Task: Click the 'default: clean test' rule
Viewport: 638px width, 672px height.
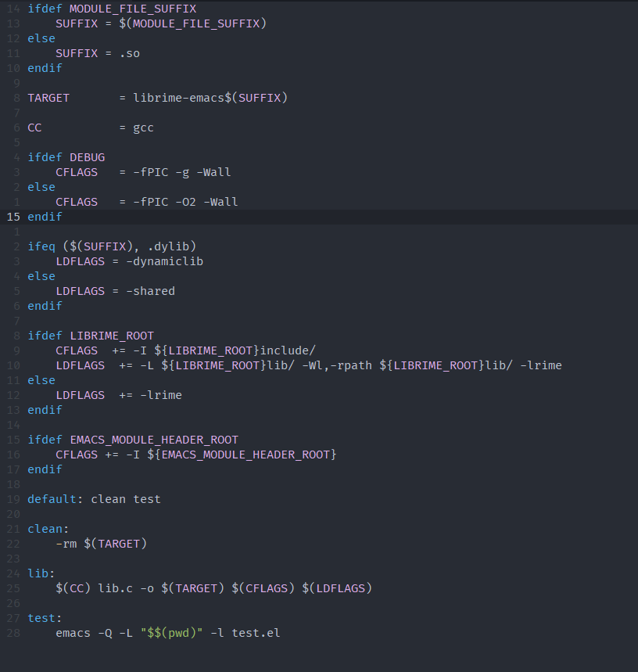Action: tap(94, 499)
